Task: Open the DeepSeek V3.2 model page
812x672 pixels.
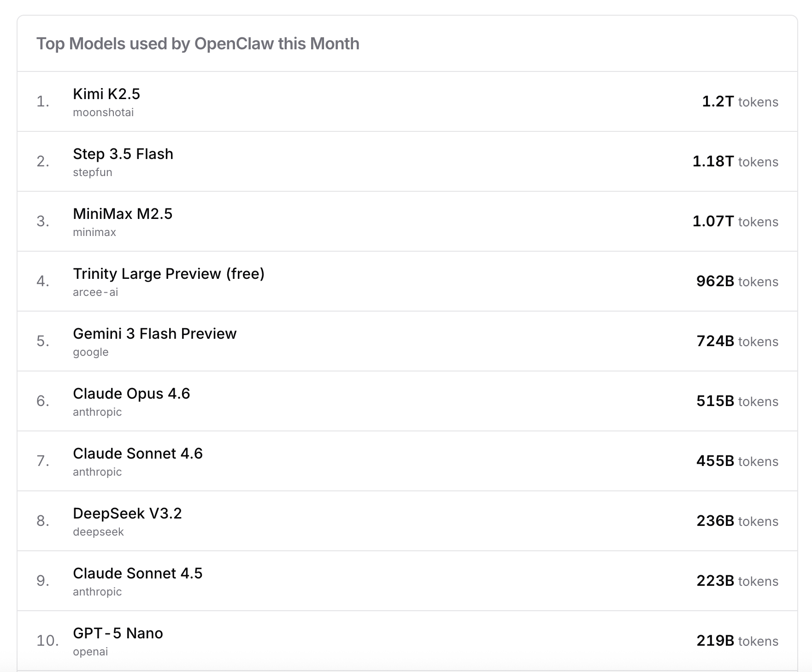Action: 128,513
